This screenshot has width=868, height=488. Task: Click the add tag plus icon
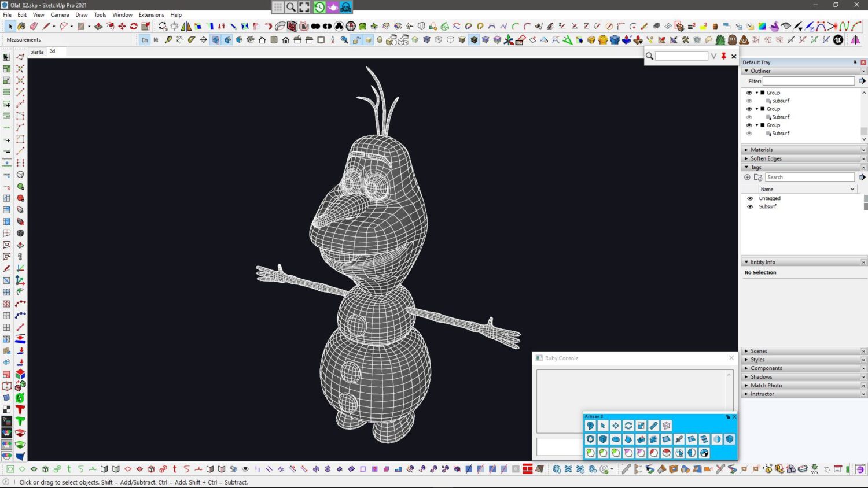tap(747, 178)
